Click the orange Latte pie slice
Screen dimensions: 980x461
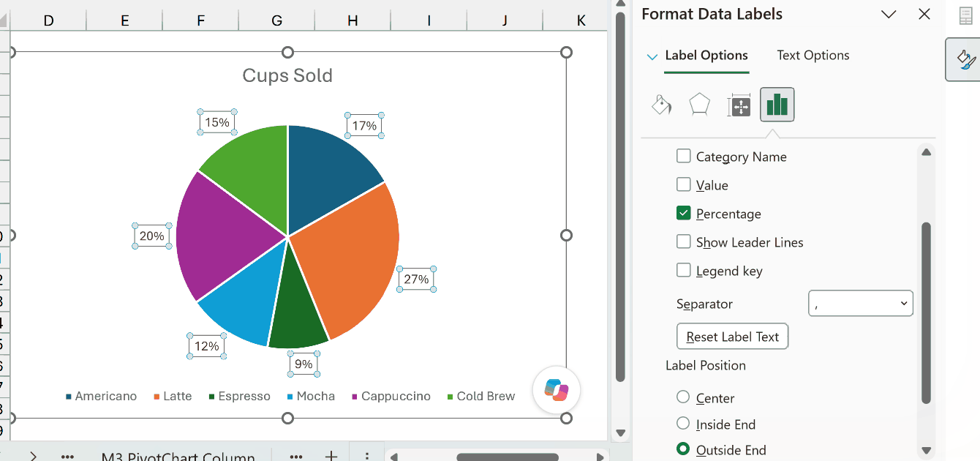click(x=353, y=256)
